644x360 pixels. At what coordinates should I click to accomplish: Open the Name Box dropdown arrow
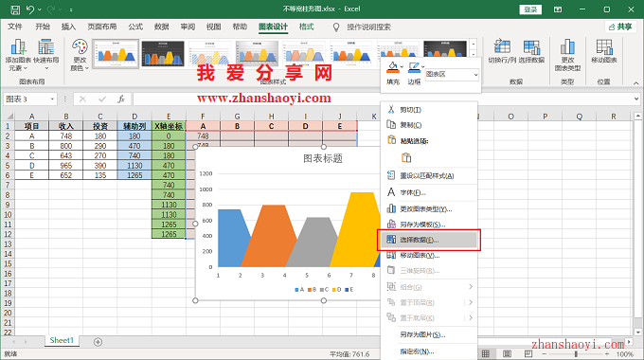click(x=52, y=99)
